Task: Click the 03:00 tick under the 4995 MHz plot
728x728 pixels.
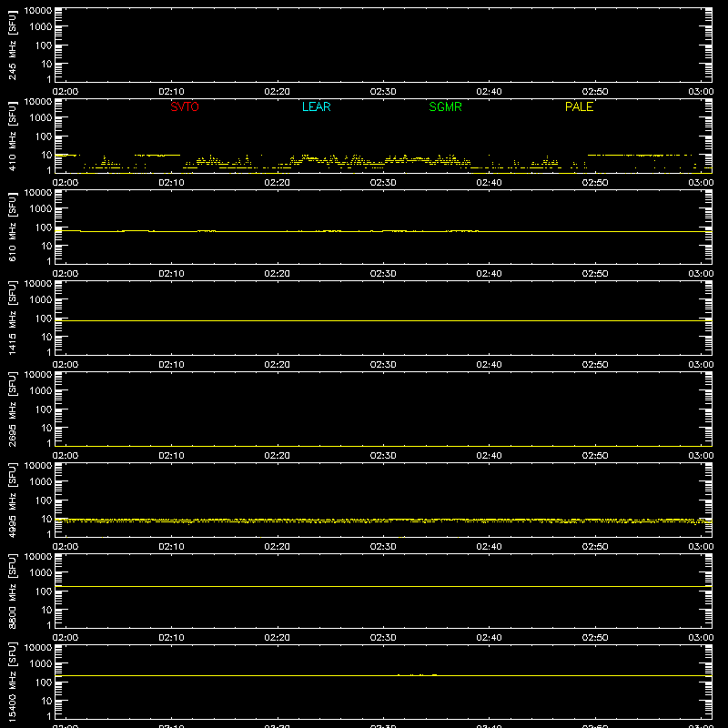Action: [701, 547]
